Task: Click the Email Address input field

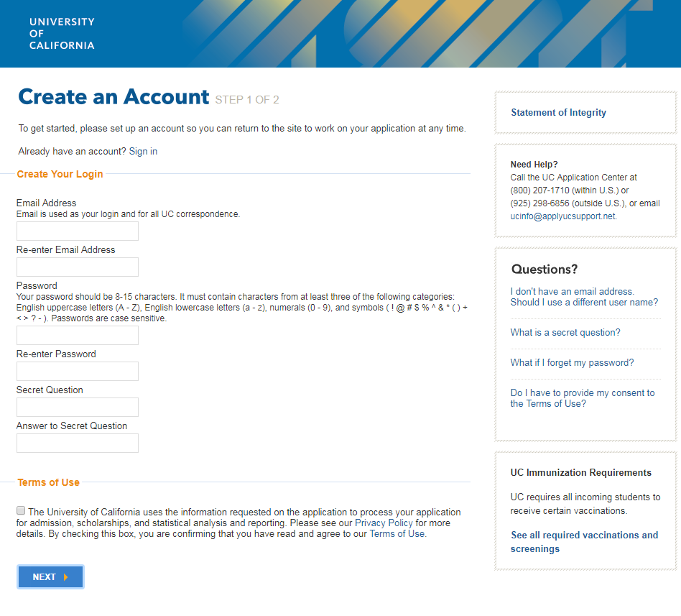Action: pos(78,231)
